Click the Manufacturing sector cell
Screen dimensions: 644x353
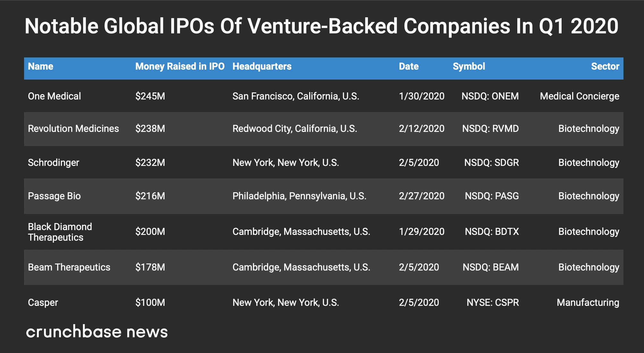pyautogui.click(x=588, y=303)
